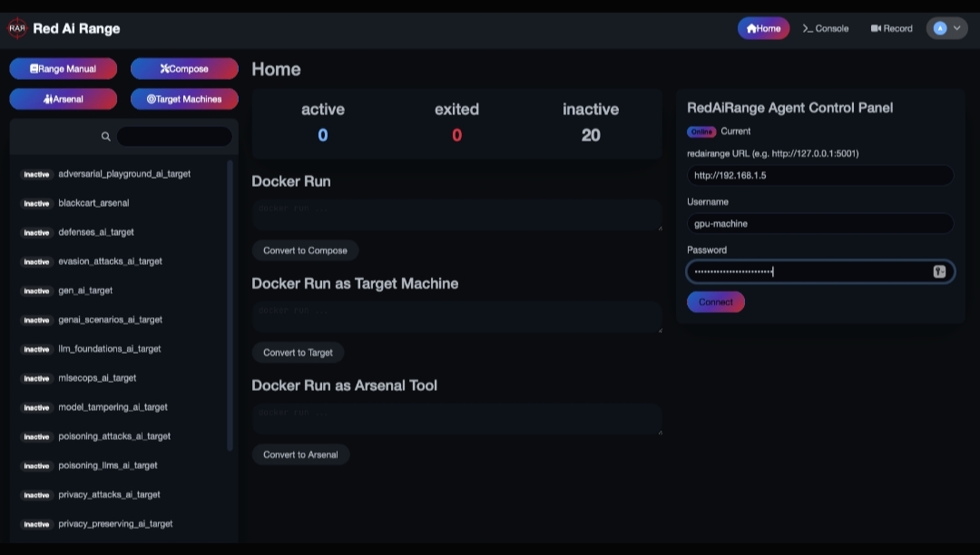Toggle inactive badge on gen_ai_target
The width and height of the screenshot is (980, 555).
pos(35,290)
